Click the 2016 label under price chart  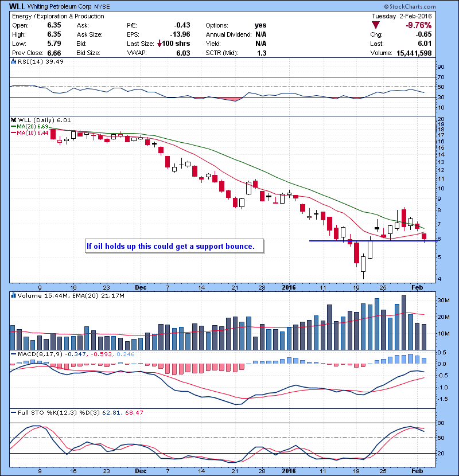(289, 287)
